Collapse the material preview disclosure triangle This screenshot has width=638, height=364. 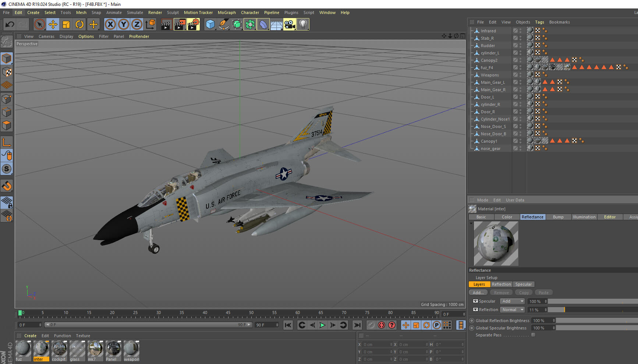tap(471, 223)
